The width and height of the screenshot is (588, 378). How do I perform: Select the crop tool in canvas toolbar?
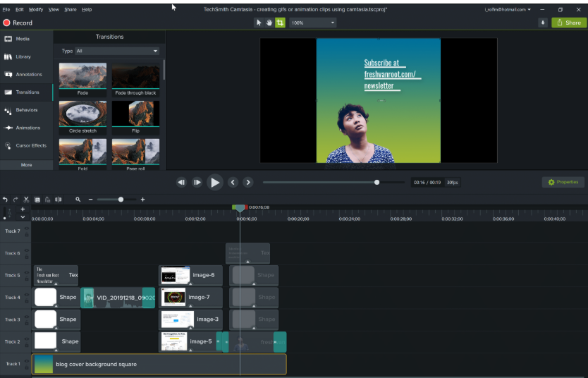point(280,23)
